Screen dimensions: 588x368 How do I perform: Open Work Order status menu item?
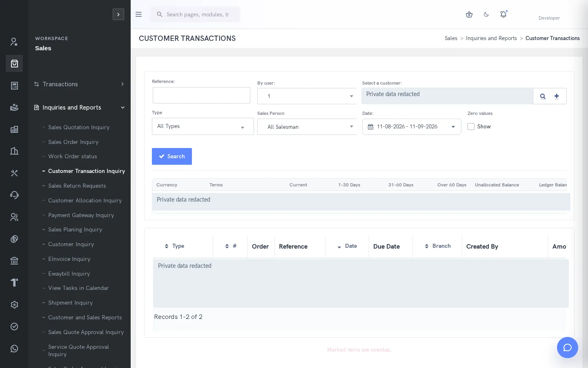73,156
